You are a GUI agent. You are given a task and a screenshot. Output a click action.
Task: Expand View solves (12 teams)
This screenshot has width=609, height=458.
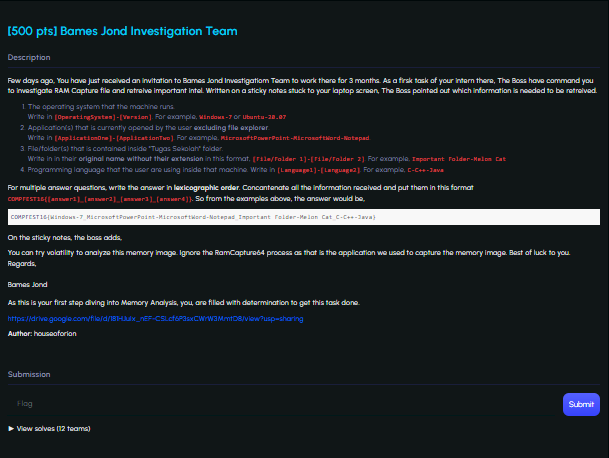click(x=53, y=428)
